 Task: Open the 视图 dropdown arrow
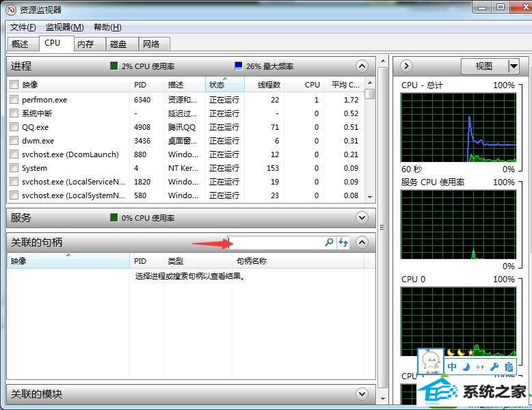coord(514,66)
